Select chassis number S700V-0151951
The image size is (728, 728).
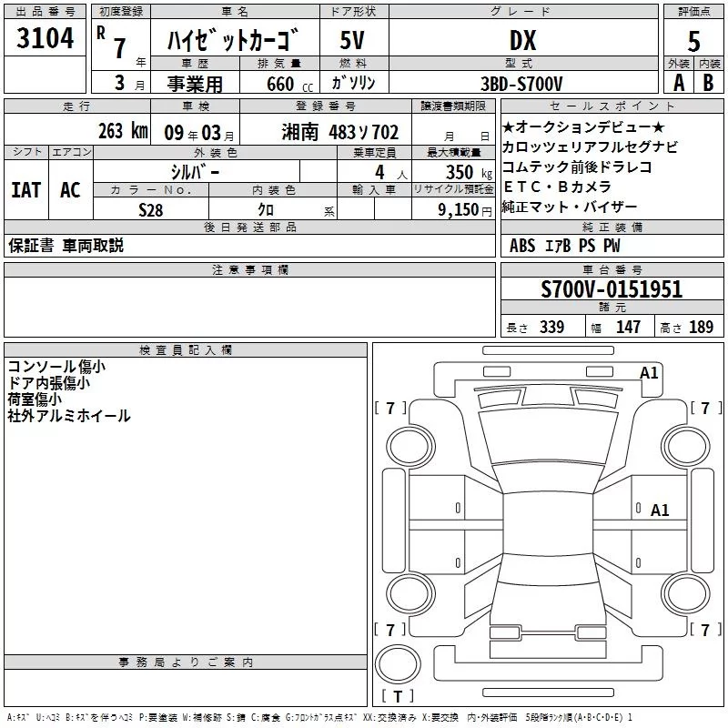point(612,289)
